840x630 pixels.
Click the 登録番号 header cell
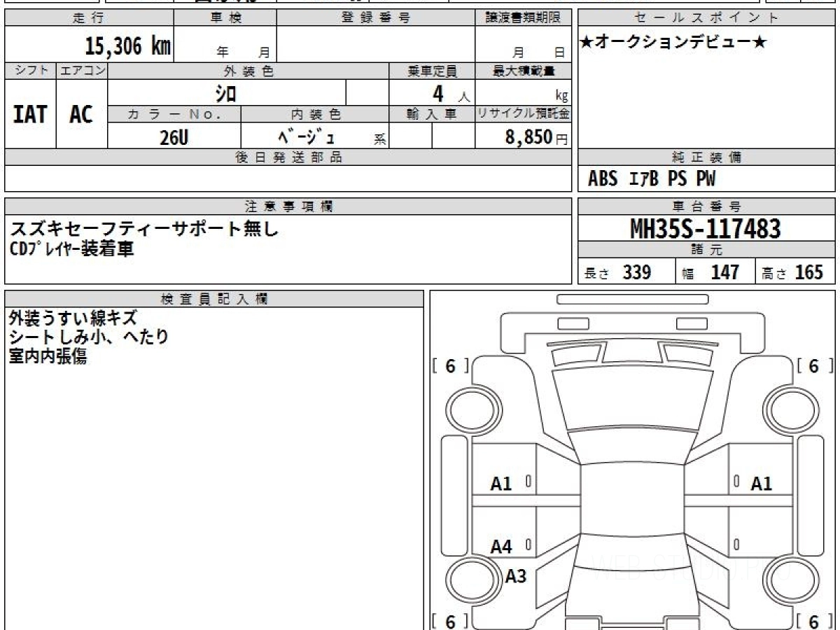(x=376, y=18)
